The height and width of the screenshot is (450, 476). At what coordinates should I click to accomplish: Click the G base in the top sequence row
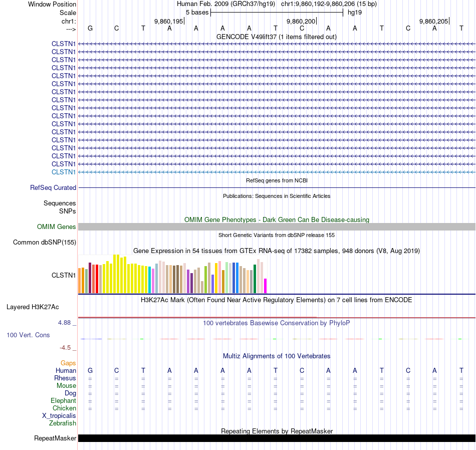click(90, 28)
